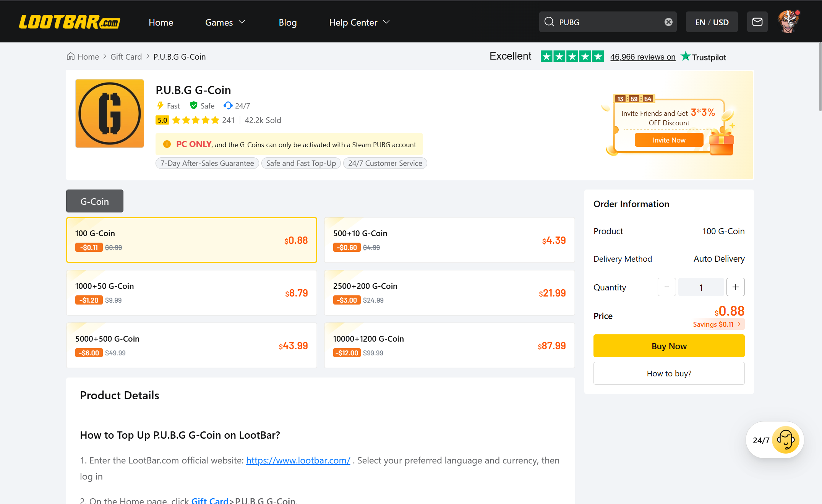This screenshot has width=822, height=504.
Task: Decrease quantity with minus button
Action: pos(667,287)
